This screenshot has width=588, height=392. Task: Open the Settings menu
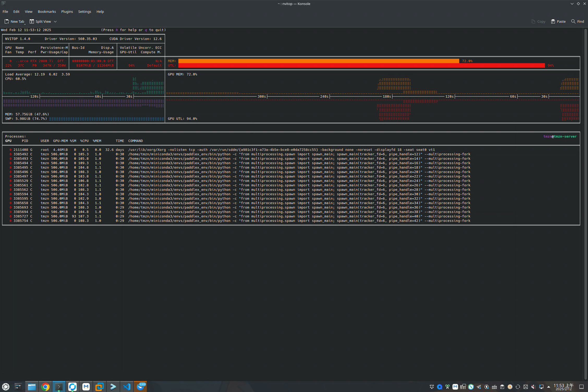84,11
